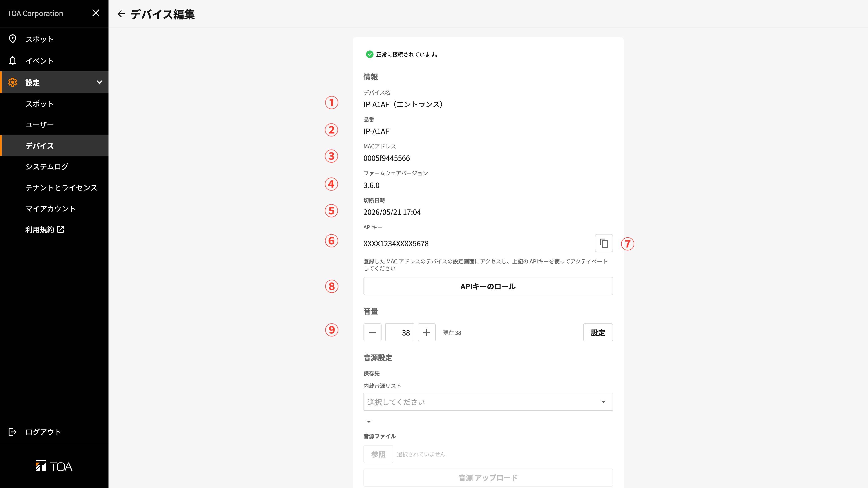Open the ユーザー settings page
Viewport: 868px width, 488px height.
pyautogui.click(x=54, y=125)
